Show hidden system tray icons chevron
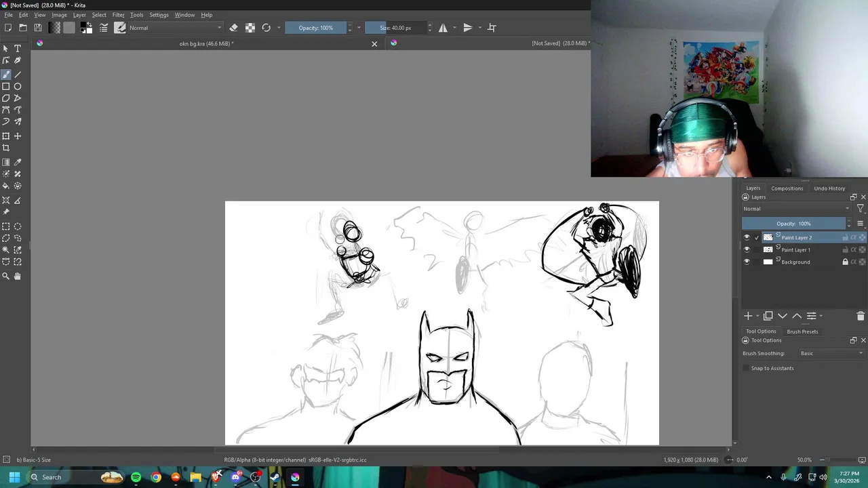 [768, 477]
